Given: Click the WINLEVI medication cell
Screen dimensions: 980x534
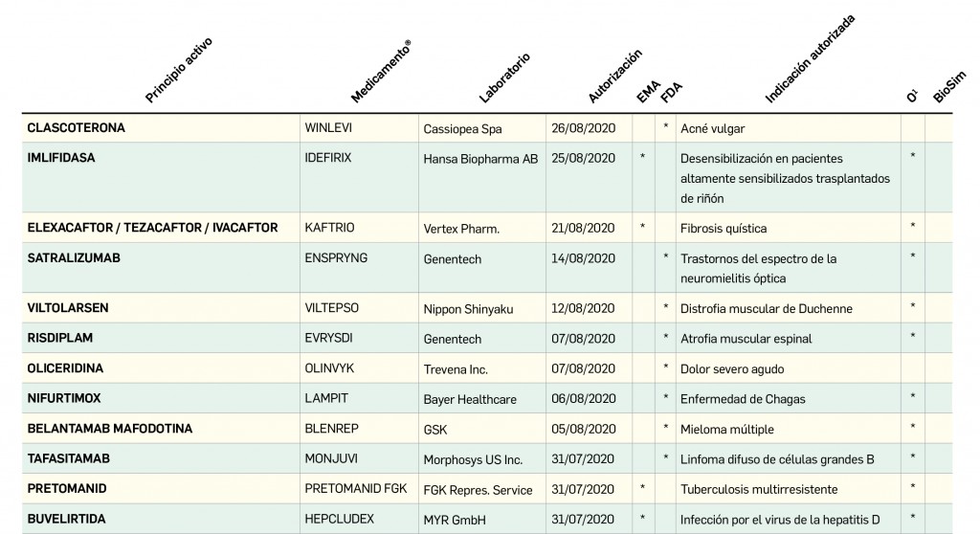Looking at the screenshot, I should pyautogui.click(x=329, y=128).
